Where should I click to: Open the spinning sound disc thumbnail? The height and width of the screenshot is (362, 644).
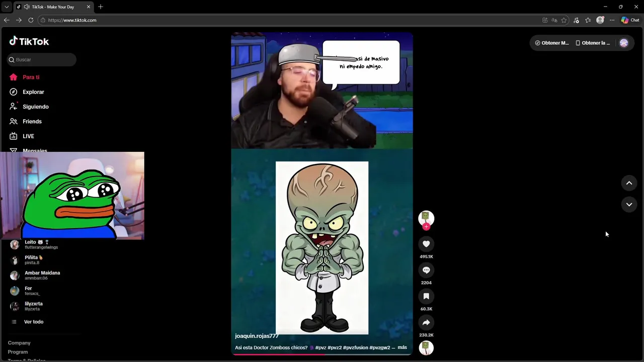pyautogui.click(x=426, y=347)
